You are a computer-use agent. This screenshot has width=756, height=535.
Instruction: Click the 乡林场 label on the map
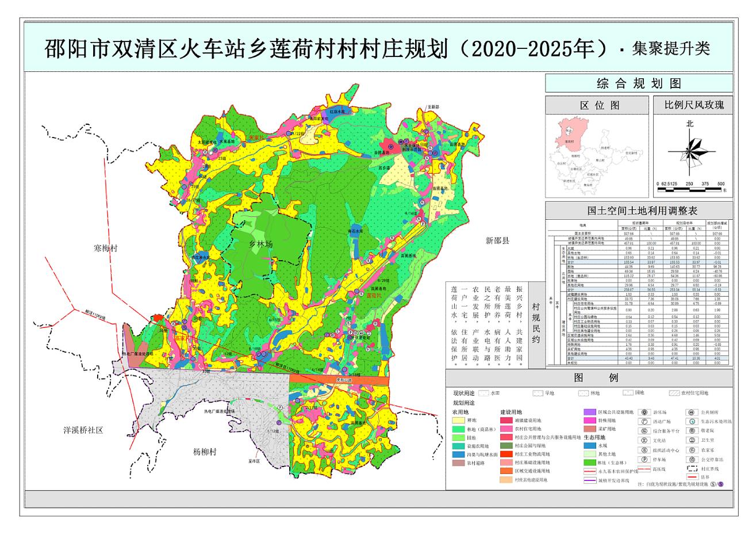[x=262, y=244]
